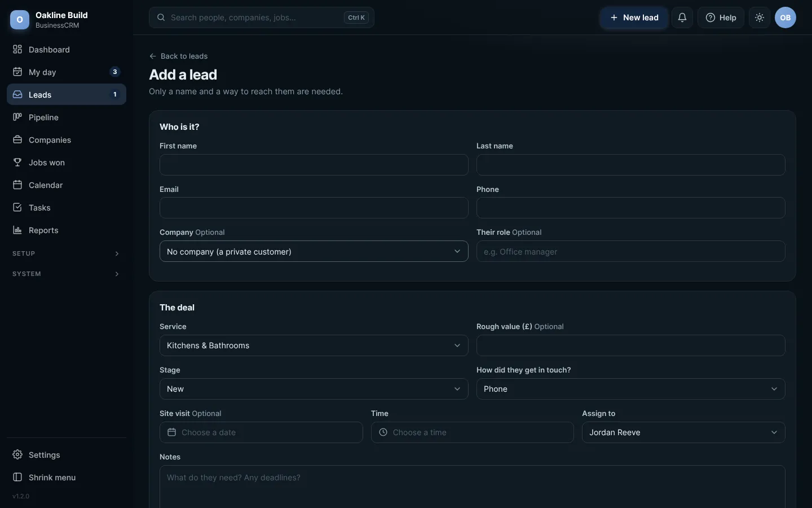Click the Settings gear icon

coord(17,455)
